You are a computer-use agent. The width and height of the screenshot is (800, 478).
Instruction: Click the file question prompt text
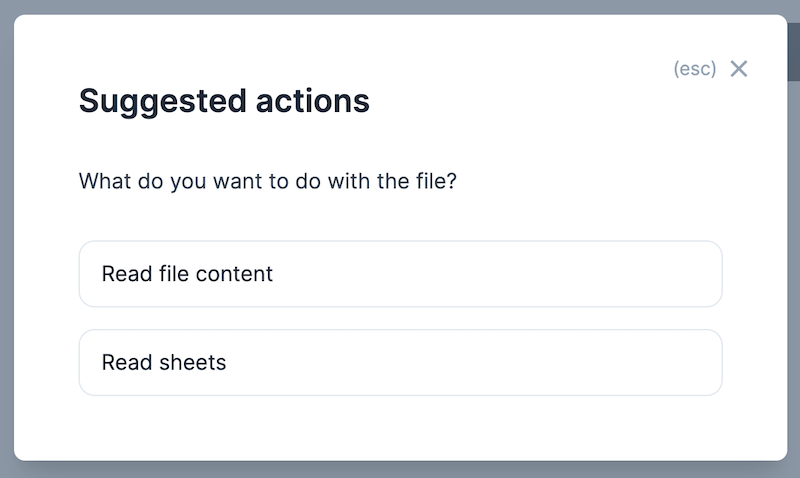pos(268,183)
